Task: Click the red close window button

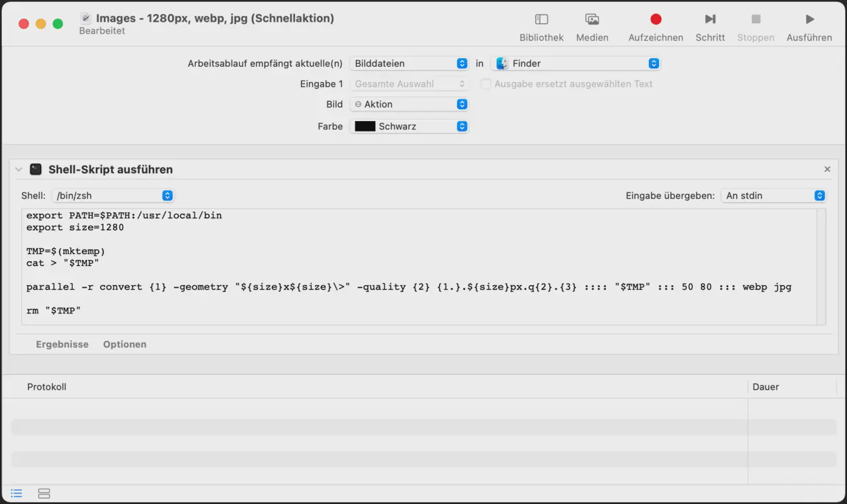Action: 24,24
